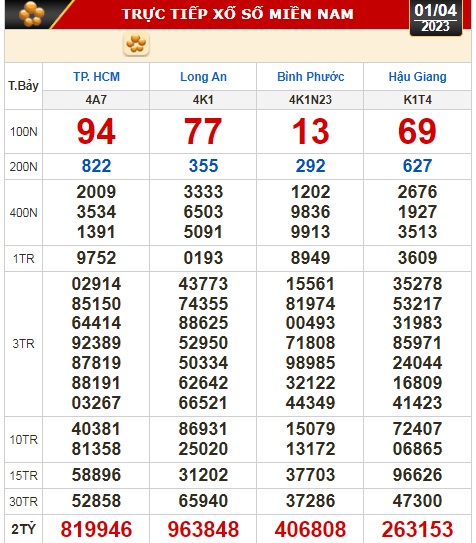
Task: Click the 200N result 292
Action: pyautogui.click(x=311, y=166)
